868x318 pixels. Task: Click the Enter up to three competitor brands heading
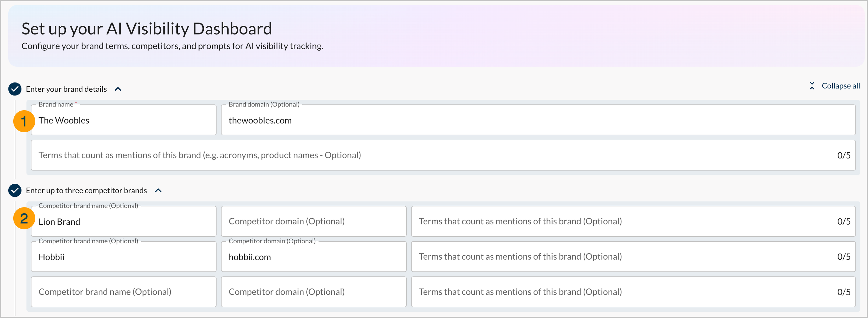[x=86, y=190]
